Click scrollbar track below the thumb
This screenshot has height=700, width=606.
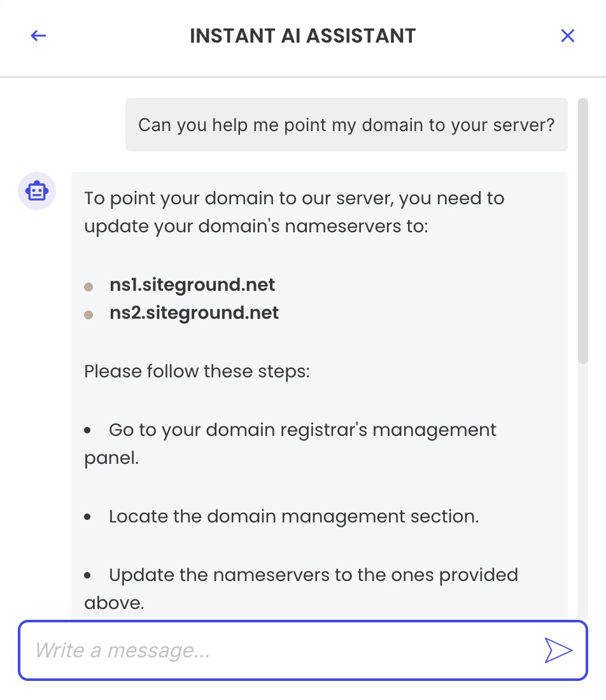[583, 491]
